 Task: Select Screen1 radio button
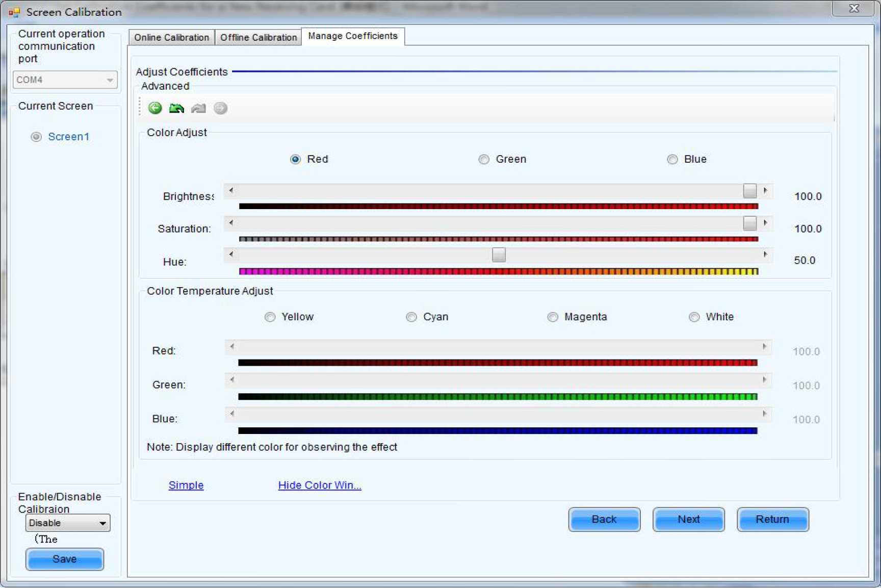click(x=36, y=137)
